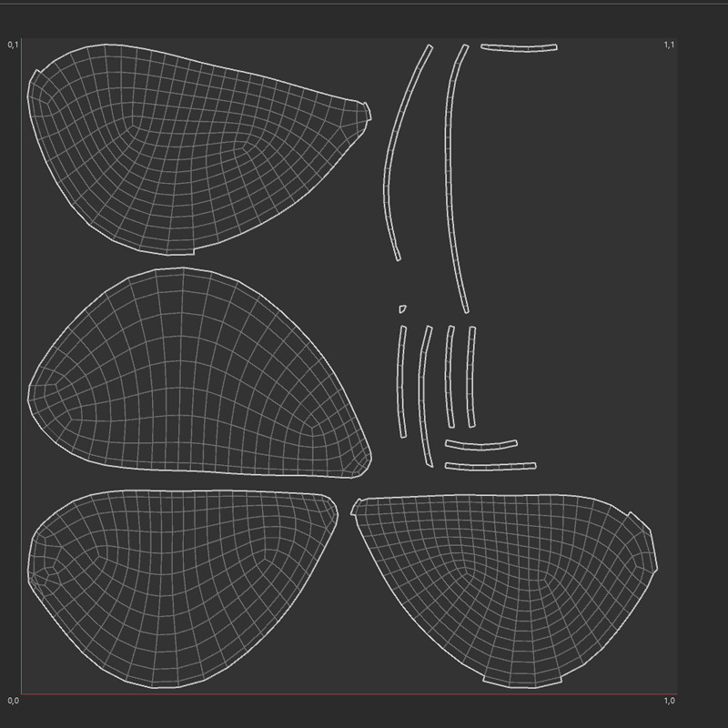Image resolution: width=728 pixels, height=728 pixels.
Task: Select the short curved strip beside "1,1"
Action: [519, 48]
